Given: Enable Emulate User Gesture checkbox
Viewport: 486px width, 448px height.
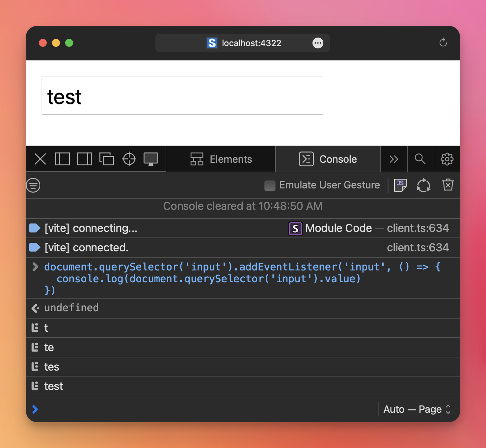Looking at the screenshot, I should pos(270,185).
